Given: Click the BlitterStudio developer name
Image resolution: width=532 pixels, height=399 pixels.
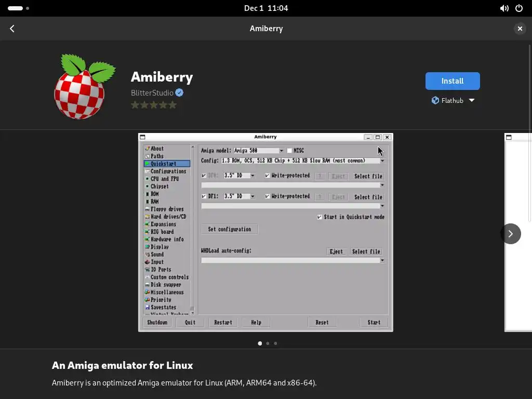Looking at the screenshot, I should pyautogui.click(x=152, y=92).
